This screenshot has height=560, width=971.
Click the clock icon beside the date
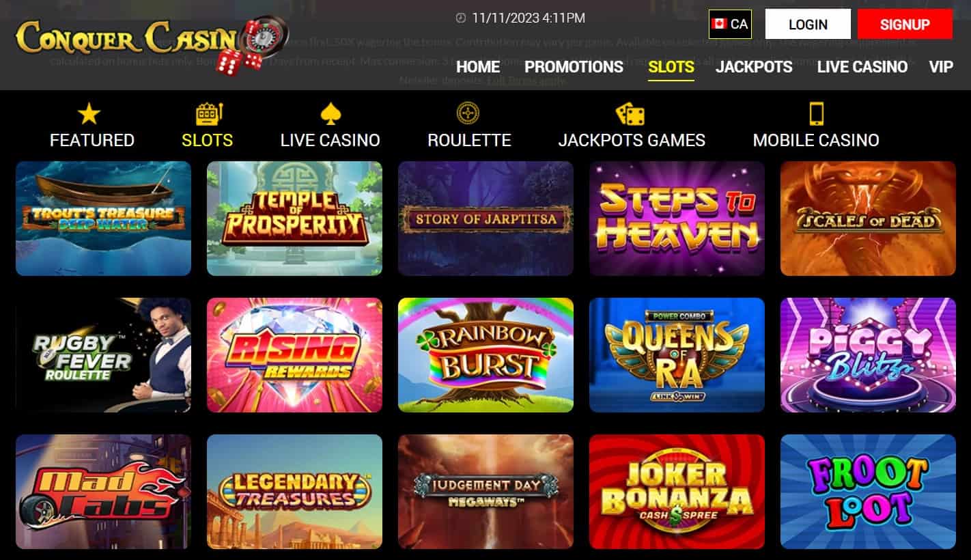click(461, 18)
